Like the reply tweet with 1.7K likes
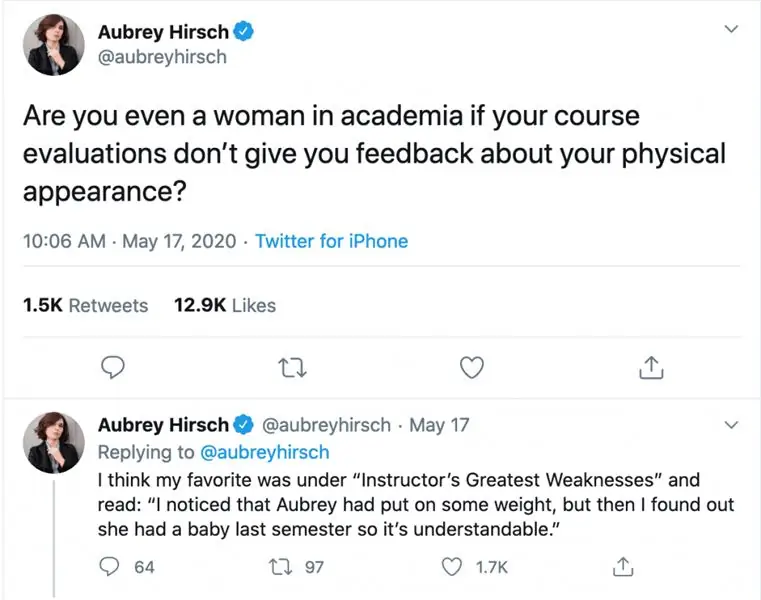This screenshot has height=600, width=761. coord(454,567)
